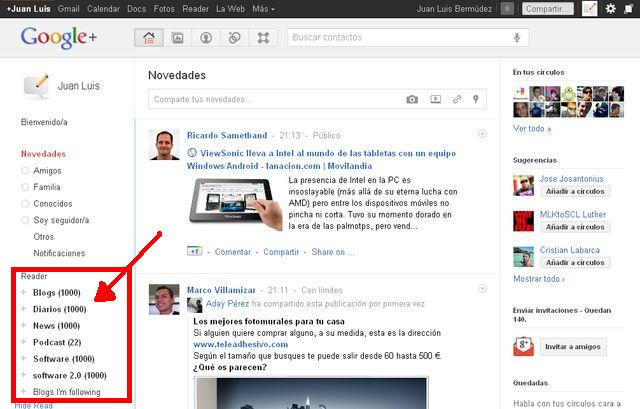Open the Más dropdown menu
This screenshot has height=409, width=640.
[x=263, y=9]
